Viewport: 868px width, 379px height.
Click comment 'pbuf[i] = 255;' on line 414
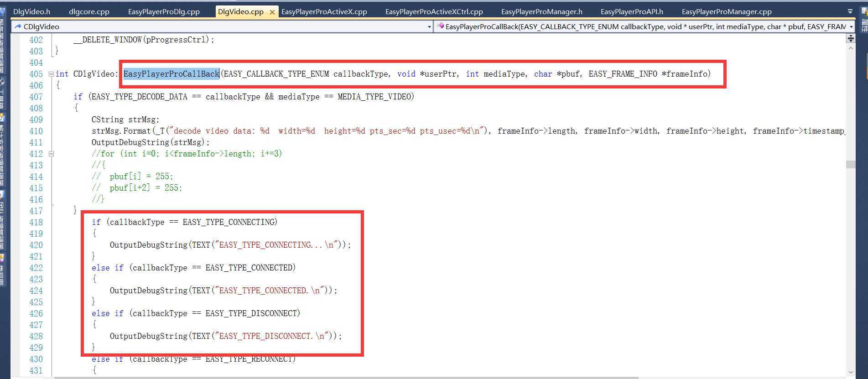(x=141, y=177)
